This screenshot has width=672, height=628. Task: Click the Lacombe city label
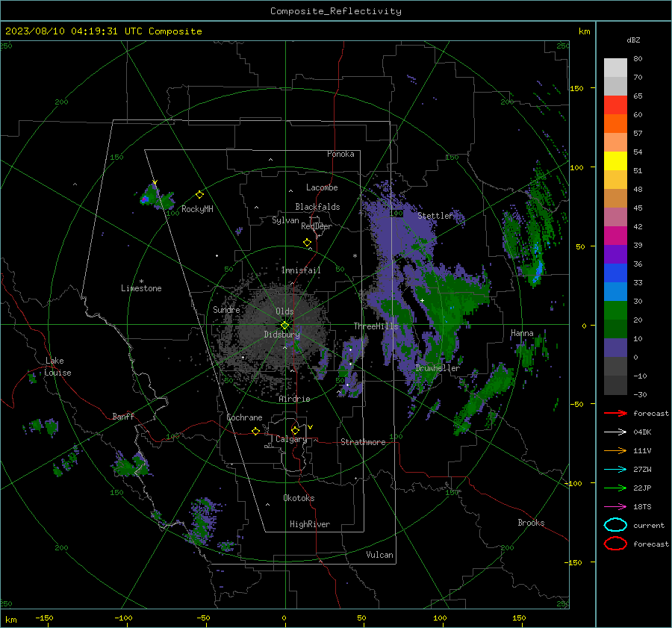click(x=322, y=187)
